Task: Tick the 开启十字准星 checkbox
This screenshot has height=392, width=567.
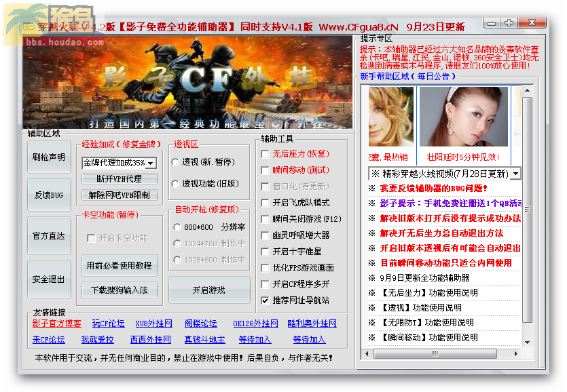Action: [265, 252]
